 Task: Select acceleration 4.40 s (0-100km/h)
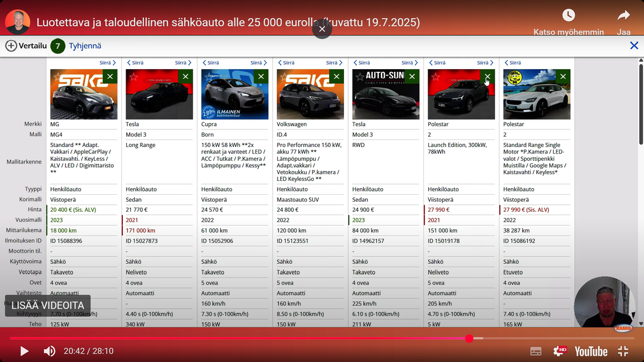coord(149,314)
